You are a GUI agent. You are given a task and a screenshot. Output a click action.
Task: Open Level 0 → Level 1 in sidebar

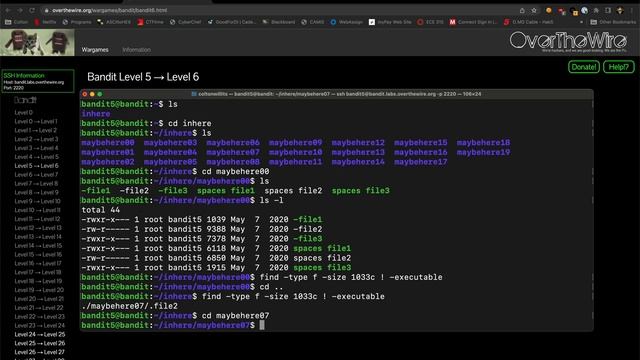pyautogui.click(x=36, y=121)
